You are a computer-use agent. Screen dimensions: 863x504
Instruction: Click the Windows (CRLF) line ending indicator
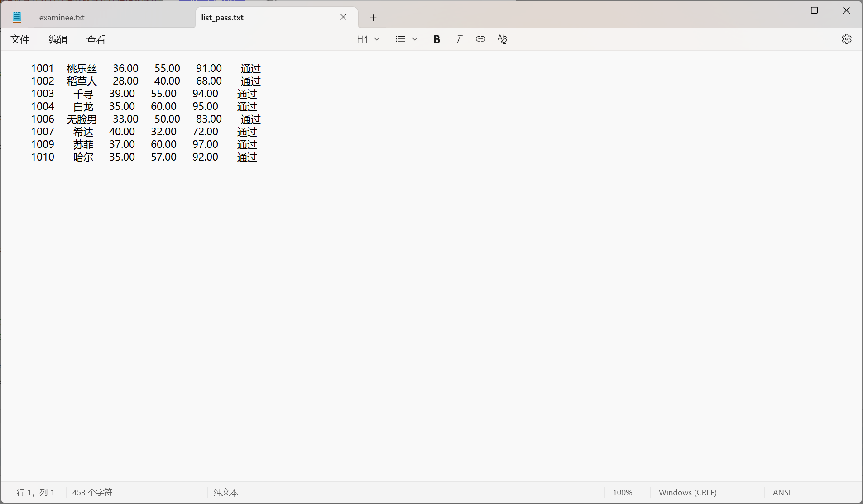click(x=687, y=493)
